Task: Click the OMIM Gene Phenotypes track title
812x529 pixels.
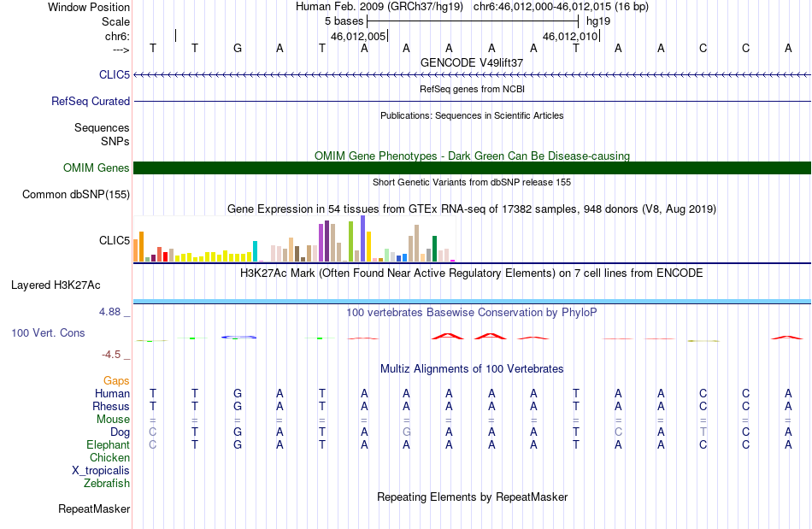Action: click(473, 156)
